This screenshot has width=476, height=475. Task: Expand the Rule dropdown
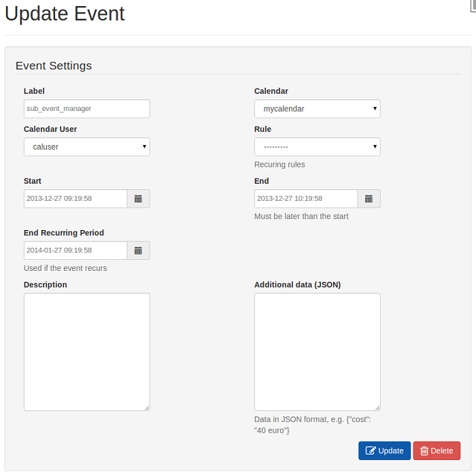[318, 147]
